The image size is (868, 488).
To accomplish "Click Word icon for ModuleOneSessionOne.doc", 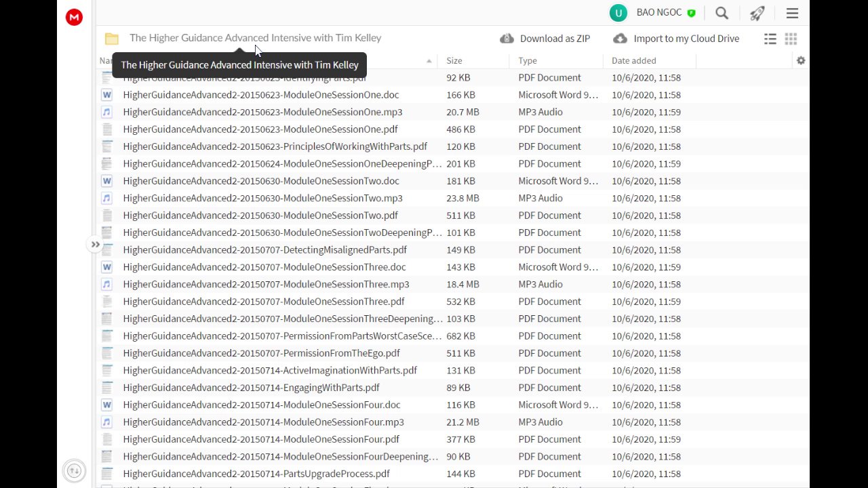I will [106, 95].
